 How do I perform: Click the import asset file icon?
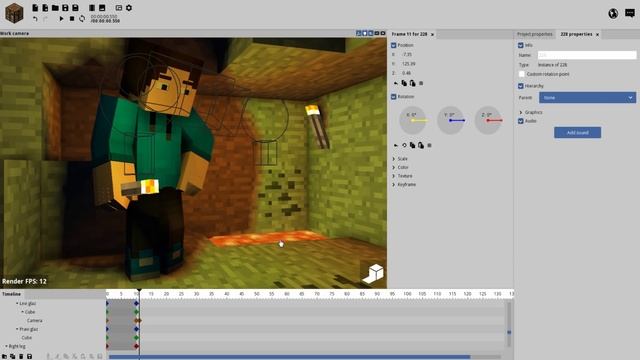pos(45,8)
